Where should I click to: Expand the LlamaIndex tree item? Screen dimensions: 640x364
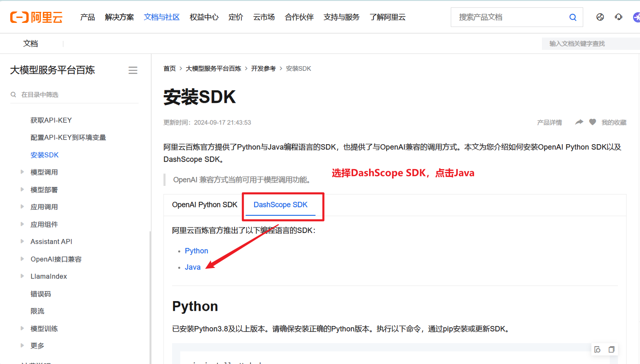click(22, 276)
